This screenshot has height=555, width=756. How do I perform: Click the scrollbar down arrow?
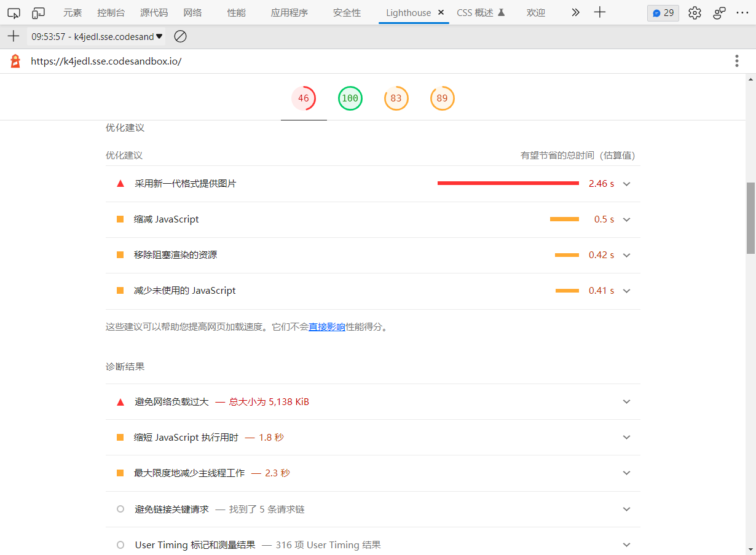(750, 549)
